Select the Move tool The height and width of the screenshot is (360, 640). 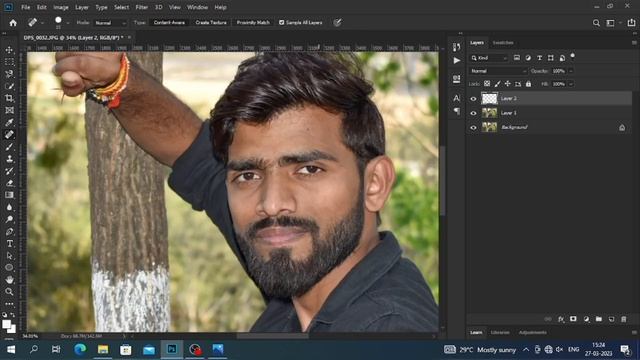coord(9,50)
